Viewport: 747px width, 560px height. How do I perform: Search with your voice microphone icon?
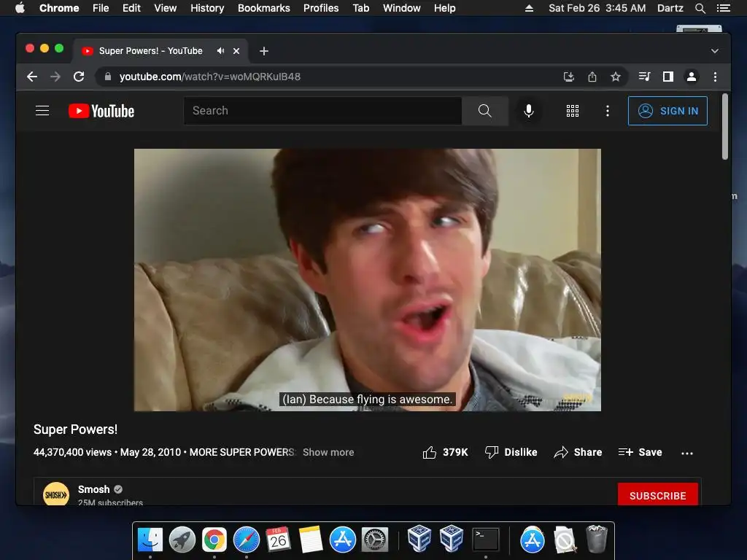tap(528, 111)
